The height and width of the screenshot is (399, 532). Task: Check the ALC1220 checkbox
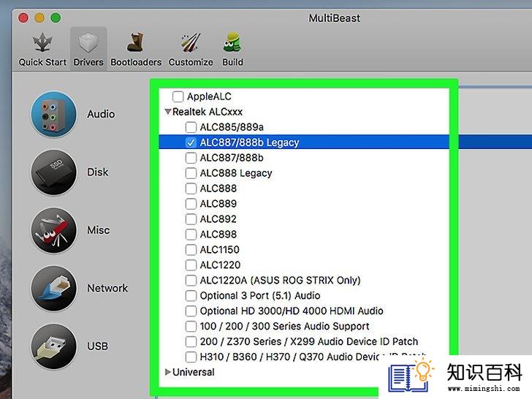(x=191, y=265)
